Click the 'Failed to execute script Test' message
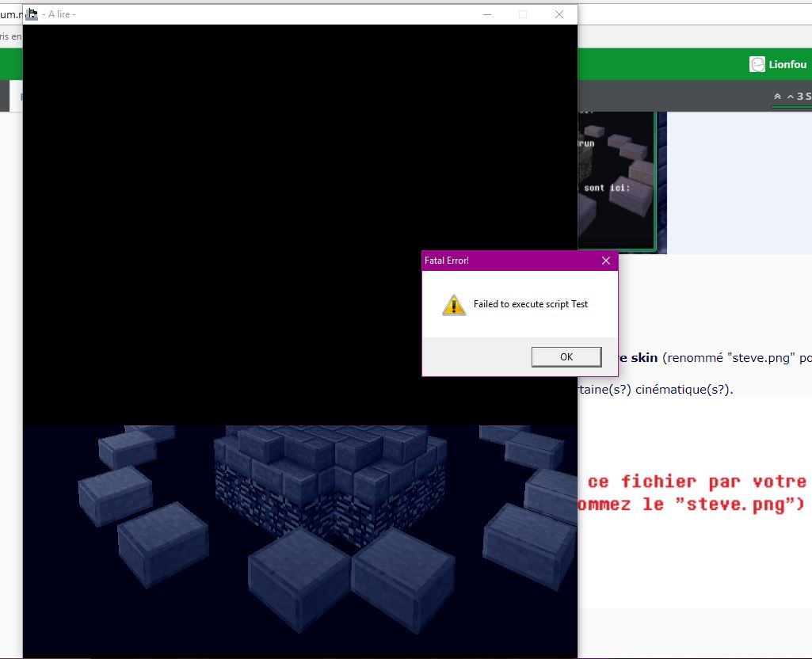 530,304
